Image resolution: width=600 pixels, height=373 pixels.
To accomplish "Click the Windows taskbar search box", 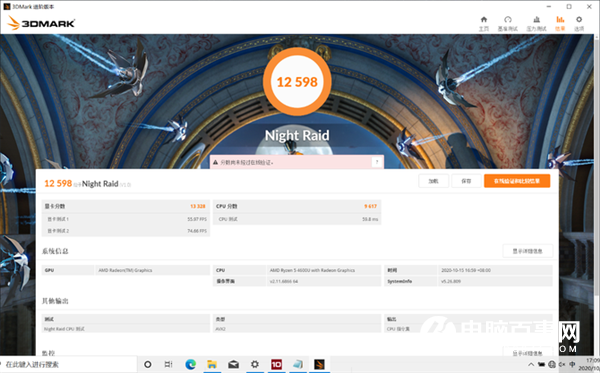I will coord(68,364).
